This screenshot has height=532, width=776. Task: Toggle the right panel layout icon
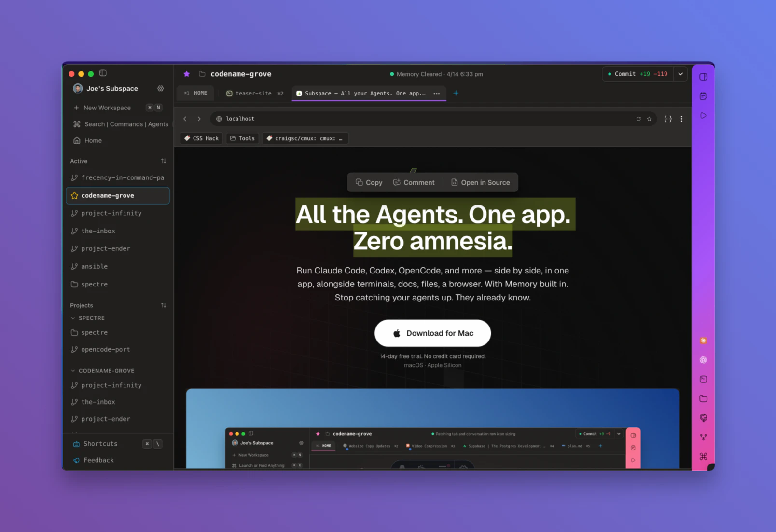[703, 77]
